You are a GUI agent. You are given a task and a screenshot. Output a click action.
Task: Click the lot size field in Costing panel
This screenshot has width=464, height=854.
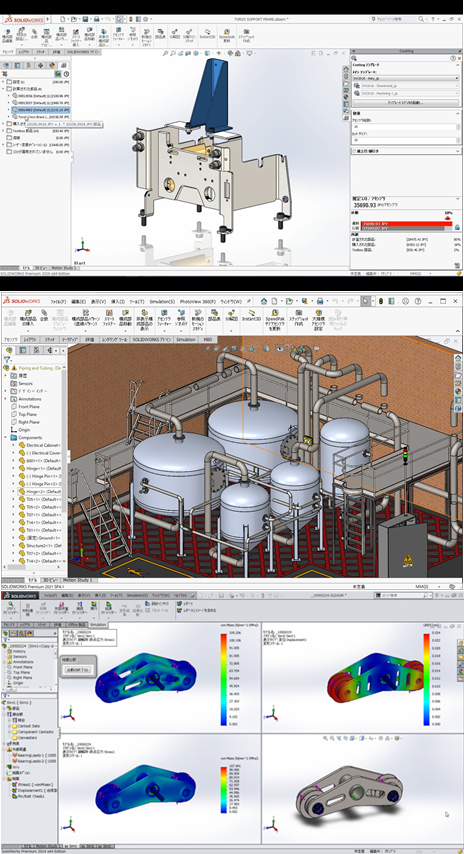pyautogui.click(x=405, y=140)
